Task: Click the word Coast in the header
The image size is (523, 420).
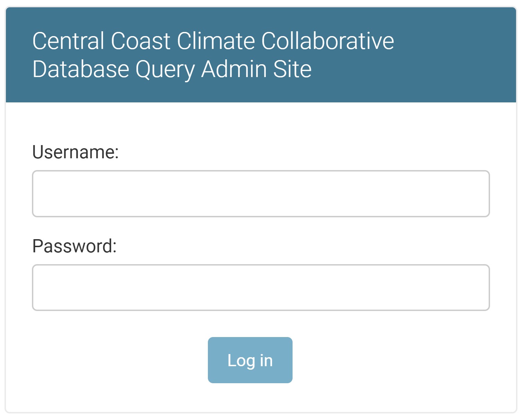Action: tap(141, 41)
